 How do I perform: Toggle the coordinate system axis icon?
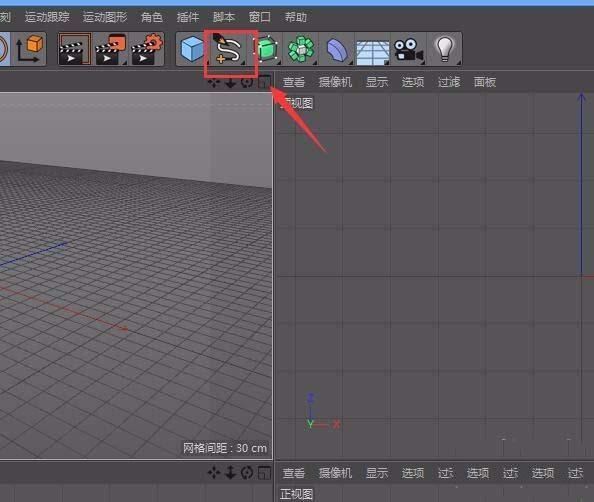30,49
